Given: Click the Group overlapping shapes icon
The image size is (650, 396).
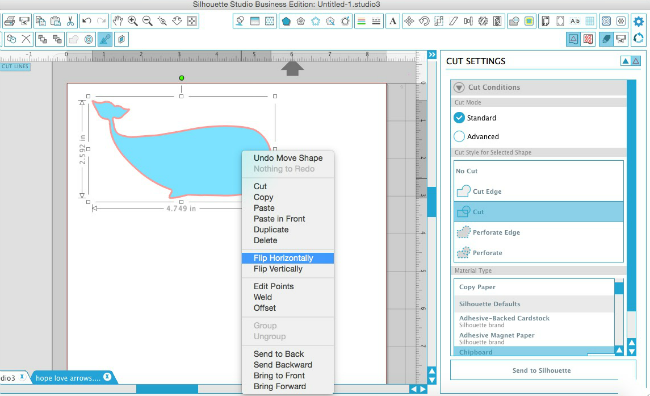Looking at the screenshot, I should pyautogui.click(x=12, y=39).
